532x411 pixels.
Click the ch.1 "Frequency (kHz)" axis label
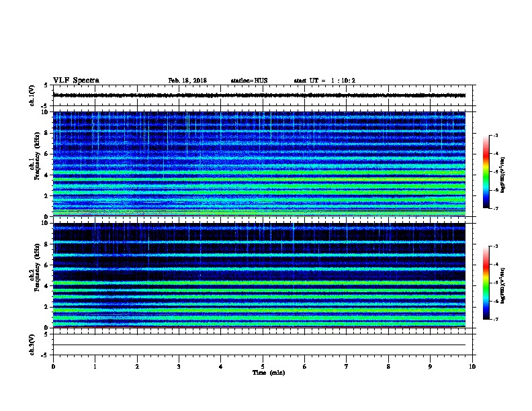pos(37,156)
